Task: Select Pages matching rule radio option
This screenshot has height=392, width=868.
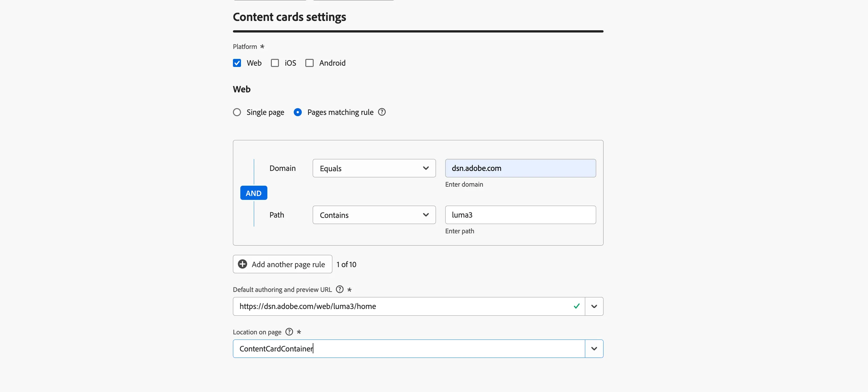Action: point(298,112)
